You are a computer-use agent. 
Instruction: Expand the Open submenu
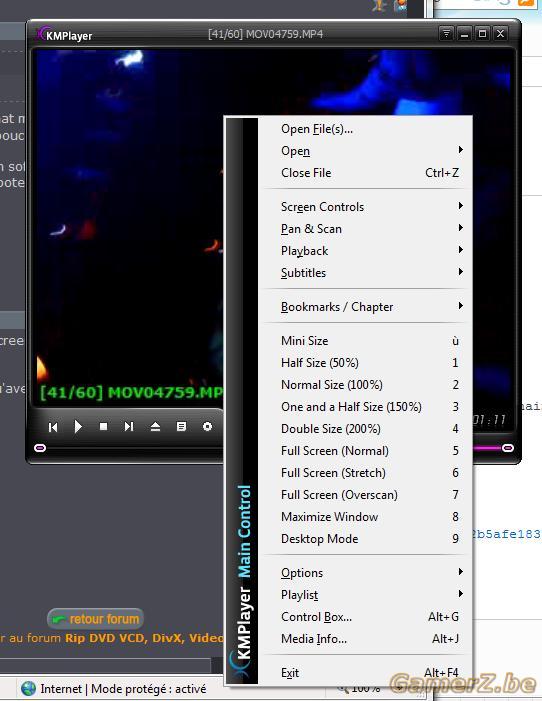[365, 151]
